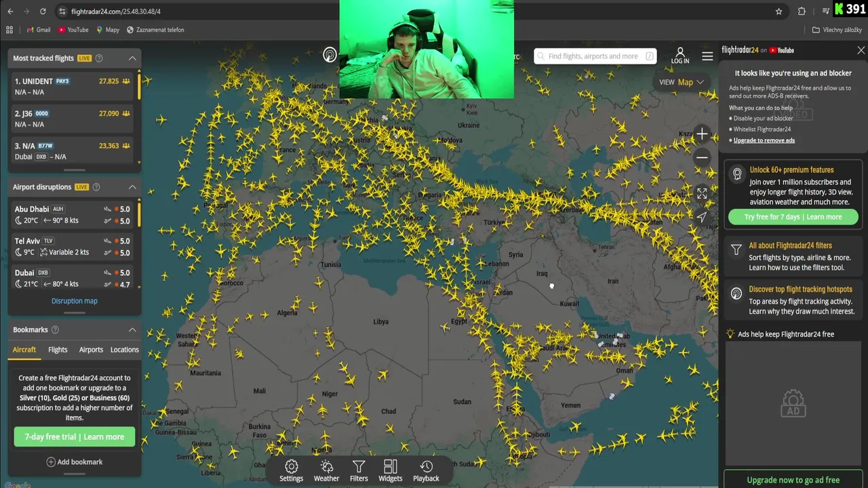868x488 pixels.
Task: Select the 2. J36 tracked flight row
Action: coord(73,119)
